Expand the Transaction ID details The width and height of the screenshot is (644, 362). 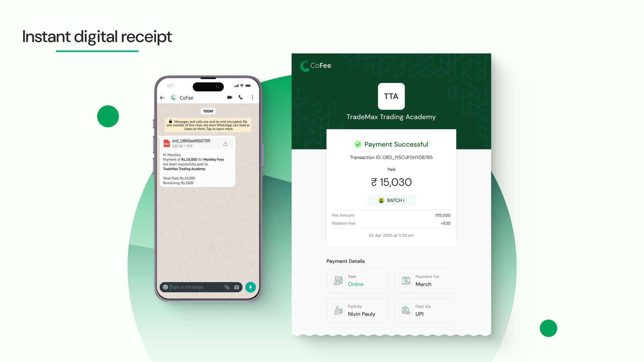point(391,157)
